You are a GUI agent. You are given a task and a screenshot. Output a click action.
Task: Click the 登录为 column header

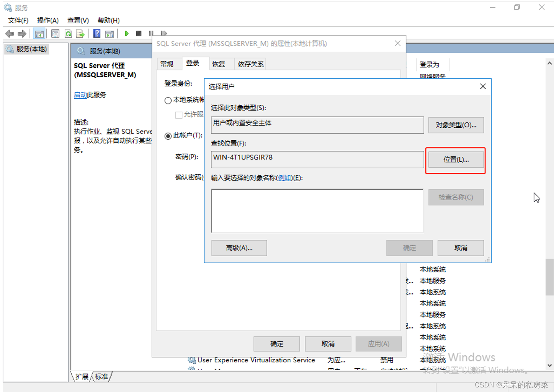tap(432, 65)
